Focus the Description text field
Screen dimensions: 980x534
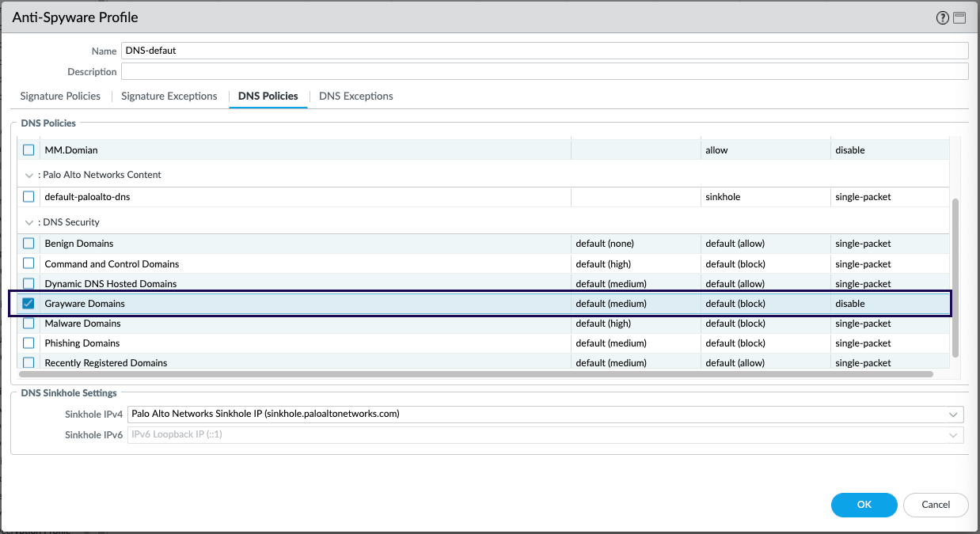click(x=545, y=72)
